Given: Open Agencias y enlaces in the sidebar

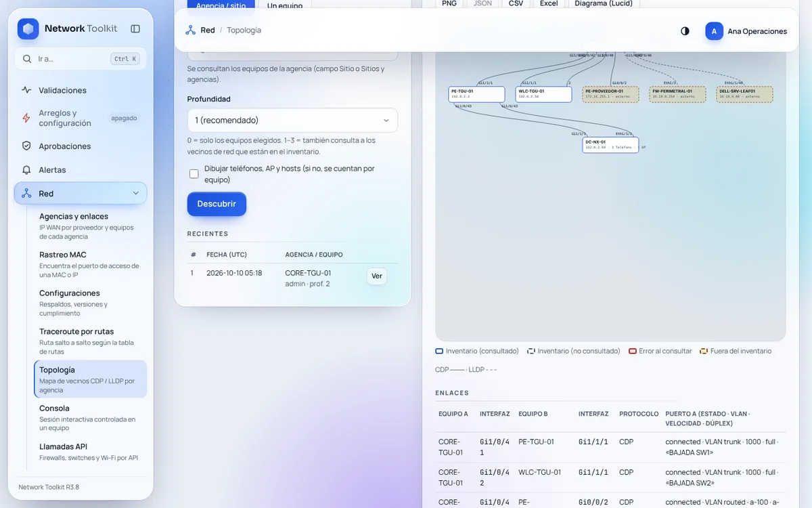Looking at the screenshot, I should 90,226.
